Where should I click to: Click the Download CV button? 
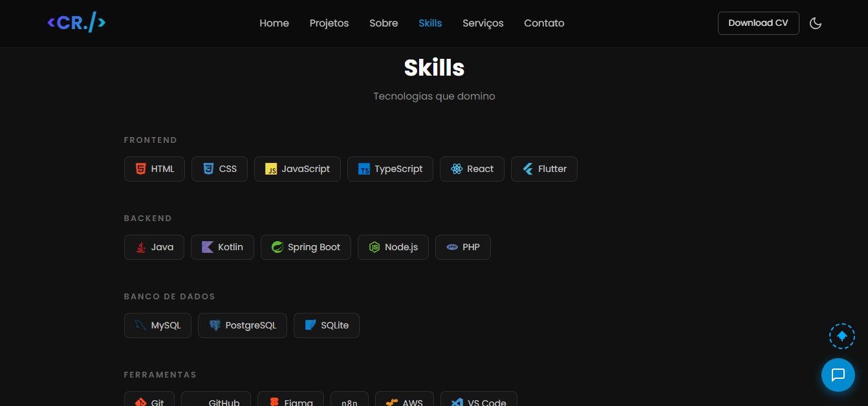pos(758,23)
